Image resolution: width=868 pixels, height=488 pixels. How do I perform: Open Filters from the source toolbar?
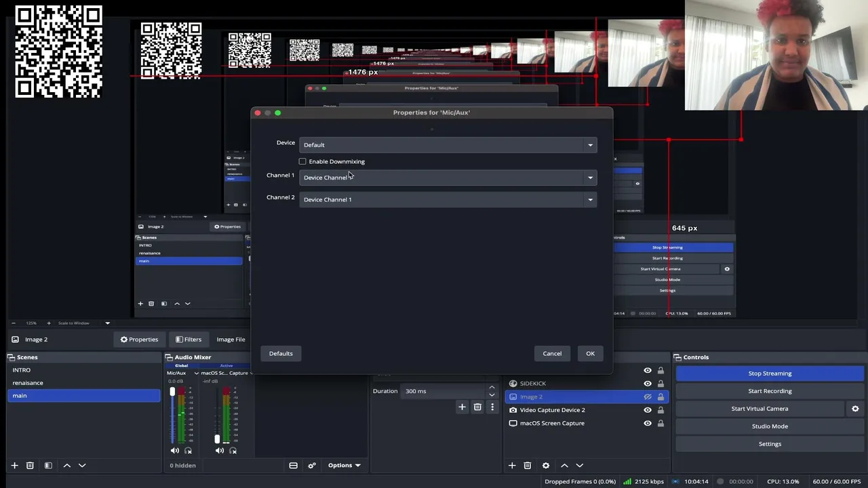click(x=189, y=340)
